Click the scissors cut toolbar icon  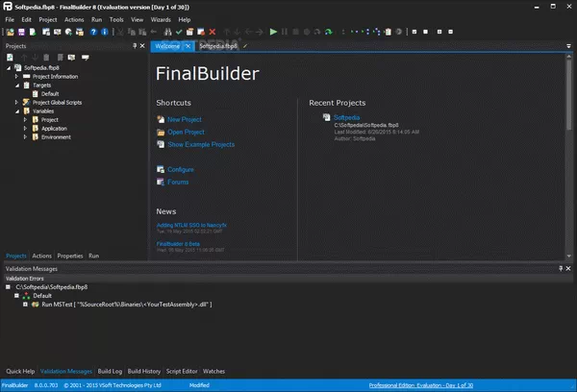pyautogui.click(x=120, y=32)
